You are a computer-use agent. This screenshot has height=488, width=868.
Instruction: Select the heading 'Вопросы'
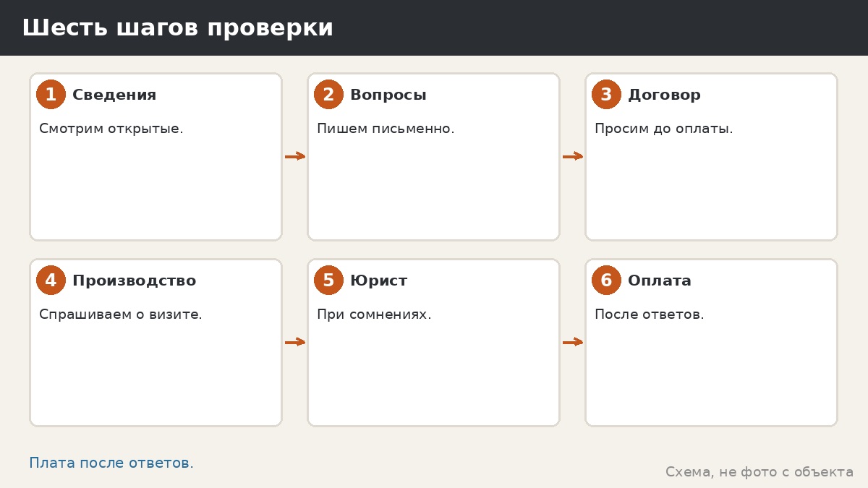(388, 95)
